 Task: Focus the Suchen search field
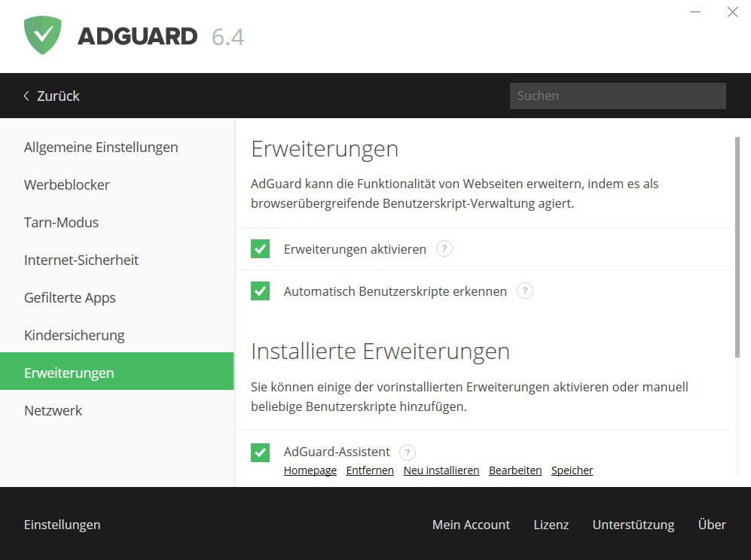pyautogui.click(x=618, y=96)
